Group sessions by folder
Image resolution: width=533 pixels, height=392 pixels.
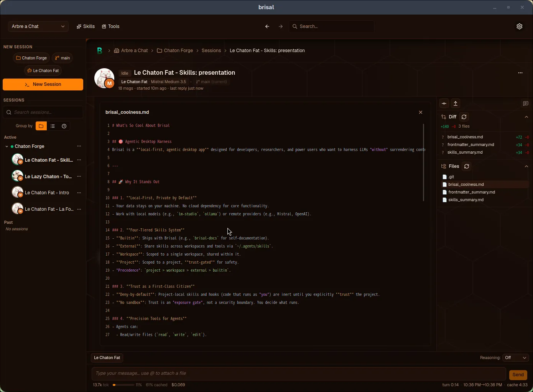coord(41,126)
